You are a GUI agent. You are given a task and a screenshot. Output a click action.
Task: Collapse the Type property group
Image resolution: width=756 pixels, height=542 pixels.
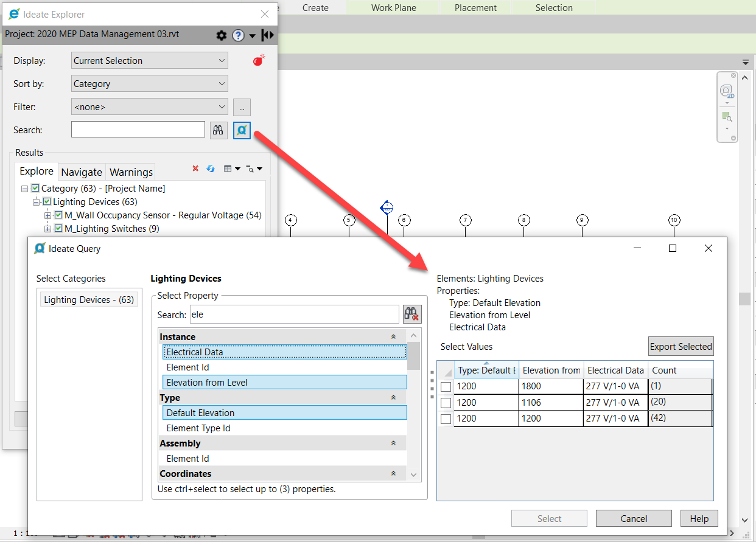pos(393,397)
